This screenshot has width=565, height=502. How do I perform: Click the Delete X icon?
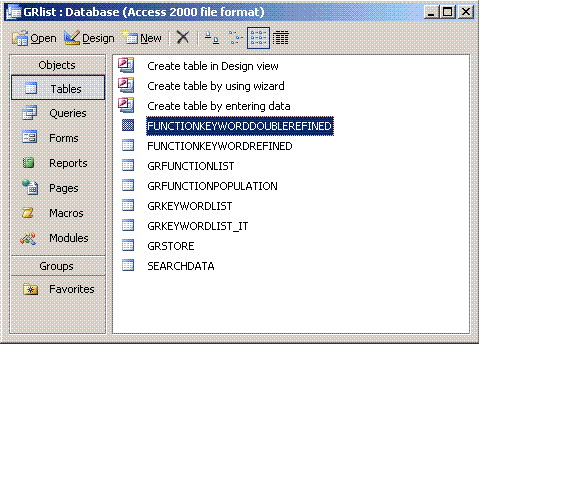coord(183,37)
